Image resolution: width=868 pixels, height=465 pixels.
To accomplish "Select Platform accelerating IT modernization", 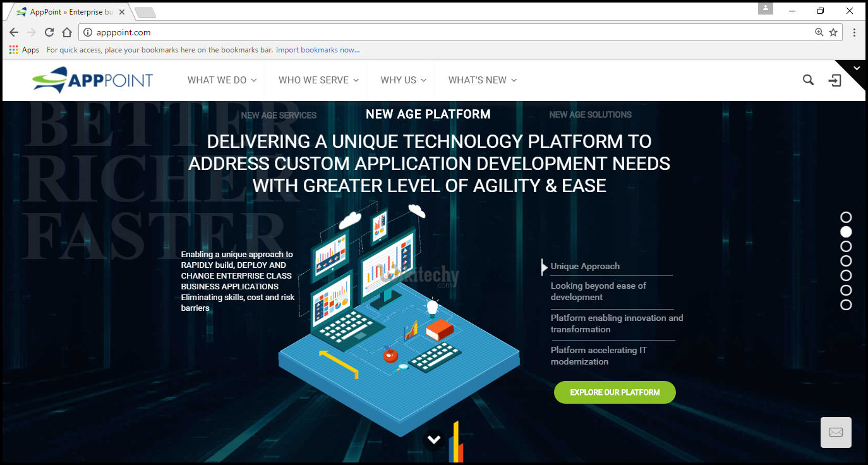I will (x=598, y=356).
